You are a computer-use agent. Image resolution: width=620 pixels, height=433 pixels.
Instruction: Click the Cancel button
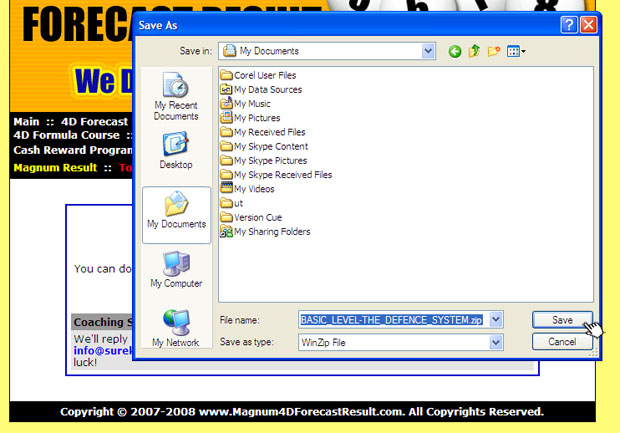(x=562, y=342)
